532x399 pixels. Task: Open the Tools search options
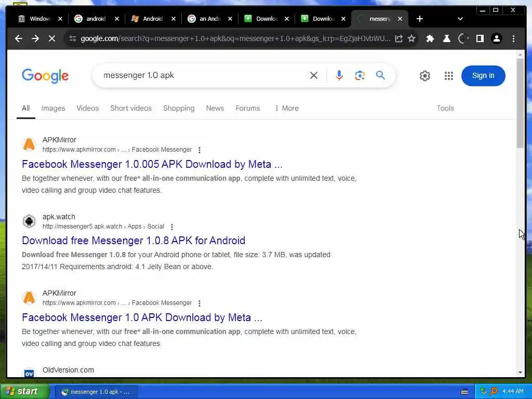[x=445, y=108]
